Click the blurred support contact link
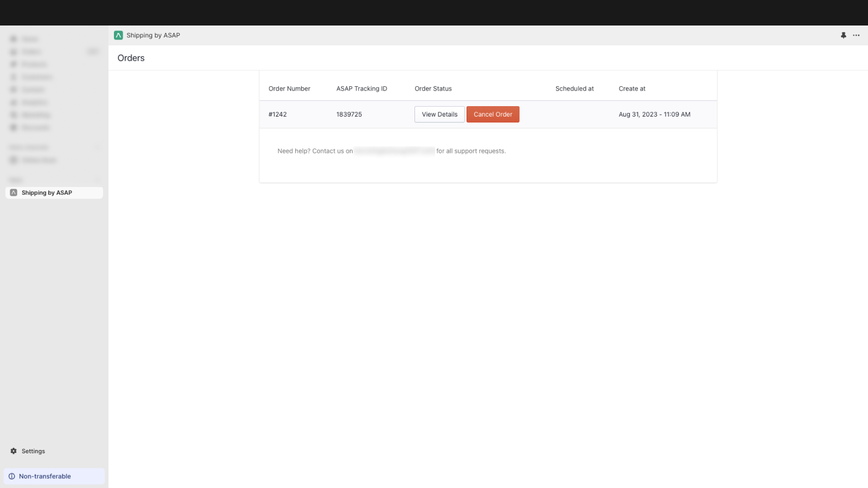The image size is (868, 488). (x=394, y=151)
